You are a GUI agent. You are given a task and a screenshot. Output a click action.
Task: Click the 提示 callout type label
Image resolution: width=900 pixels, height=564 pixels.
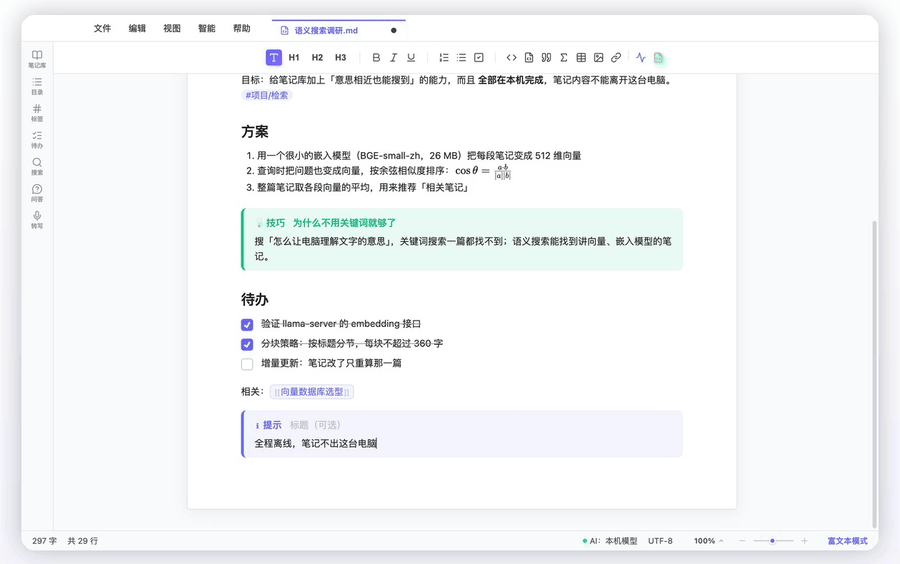272,425
